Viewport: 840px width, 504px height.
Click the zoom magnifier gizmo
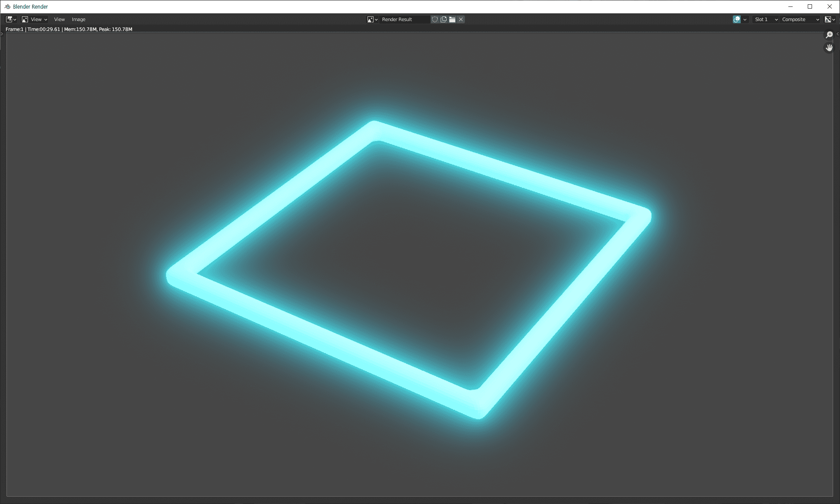(829, 35)
